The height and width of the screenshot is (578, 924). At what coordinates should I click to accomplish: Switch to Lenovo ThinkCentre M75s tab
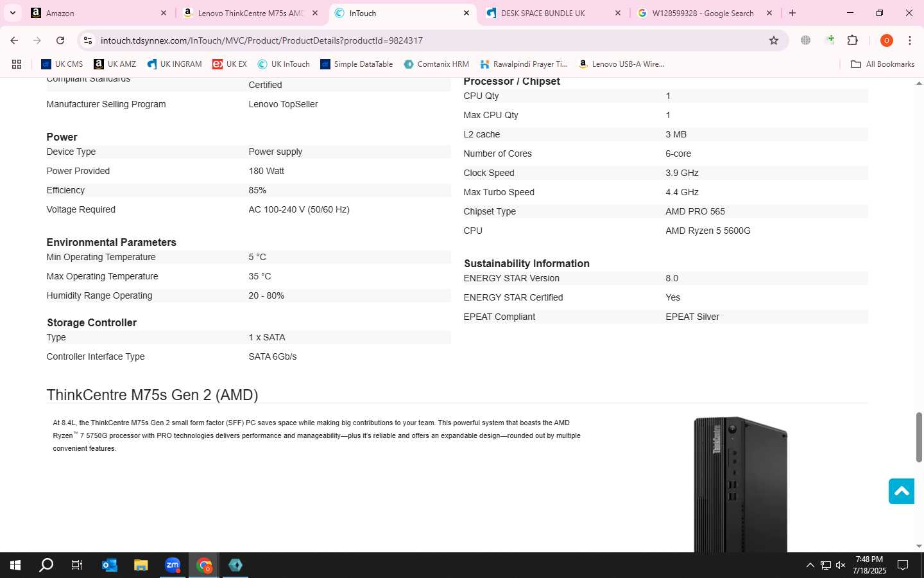(250, 13)
